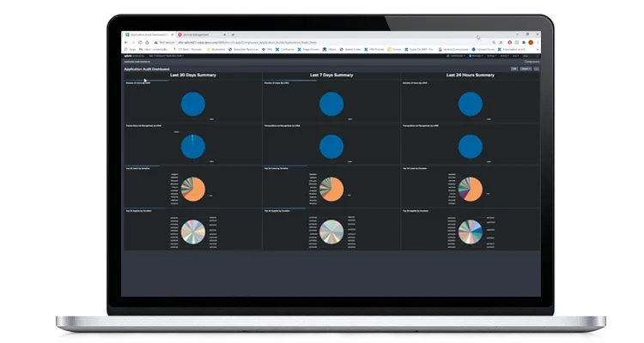This screenshot has height=343, width=644.
Task: Expand the Splunk Administrator menu
Action: [456, 56]
